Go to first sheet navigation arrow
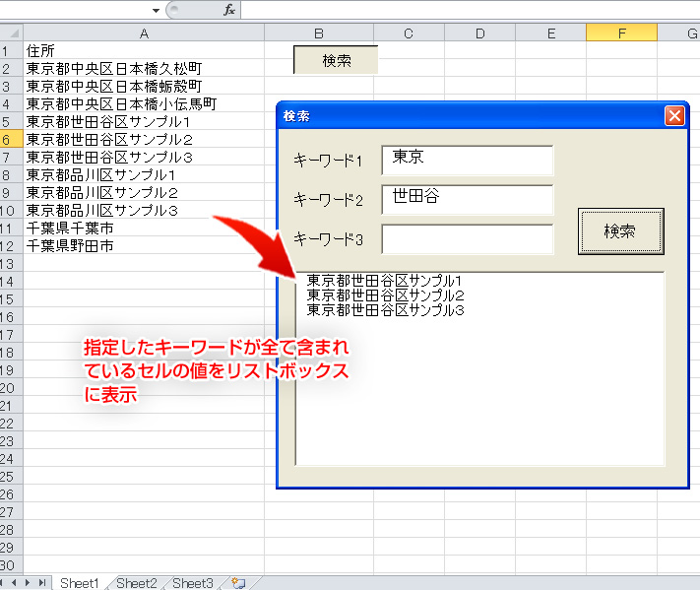700x590 pixels. 1,582
